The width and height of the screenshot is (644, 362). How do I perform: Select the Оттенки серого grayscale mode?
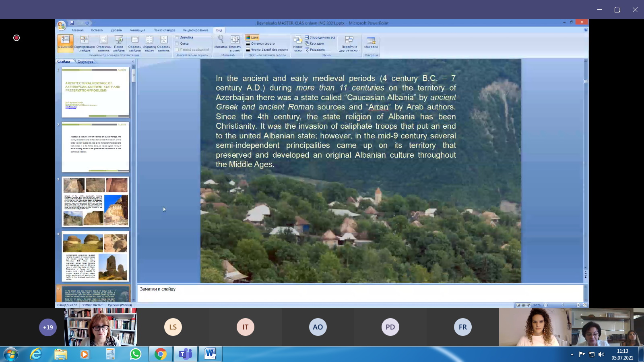260,43
